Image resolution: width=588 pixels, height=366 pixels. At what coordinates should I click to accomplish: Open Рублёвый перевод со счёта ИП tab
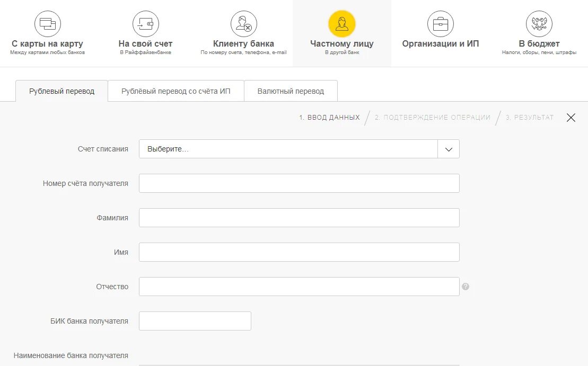pos(176,91)
